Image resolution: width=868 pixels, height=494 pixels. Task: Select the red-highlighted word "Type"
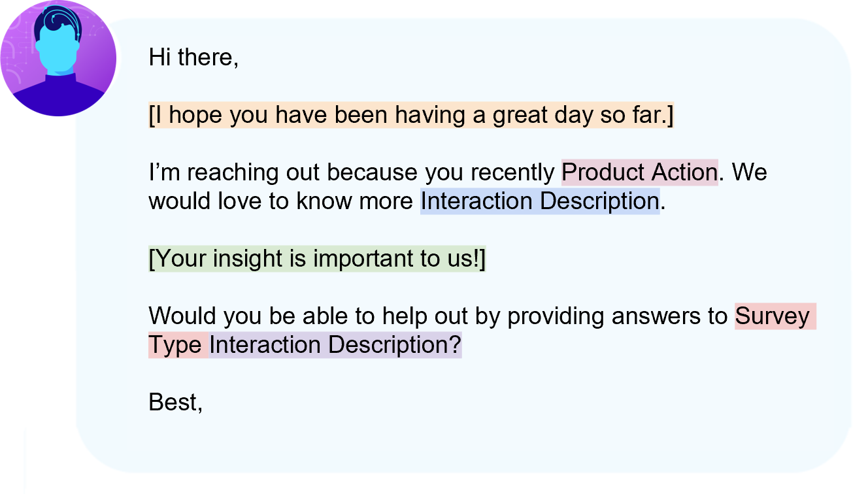(x=175, y=345)
